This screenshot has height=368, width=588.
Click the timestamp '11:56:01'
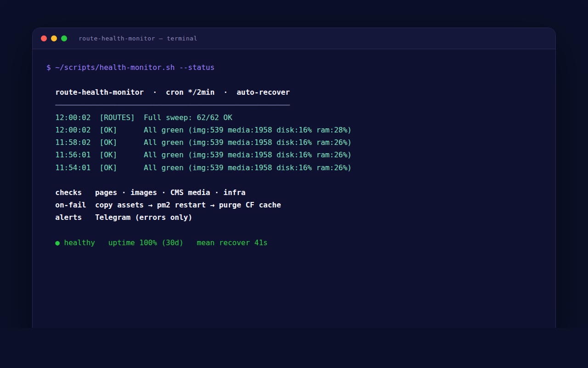pyautogui.click(x=73, y=155)
